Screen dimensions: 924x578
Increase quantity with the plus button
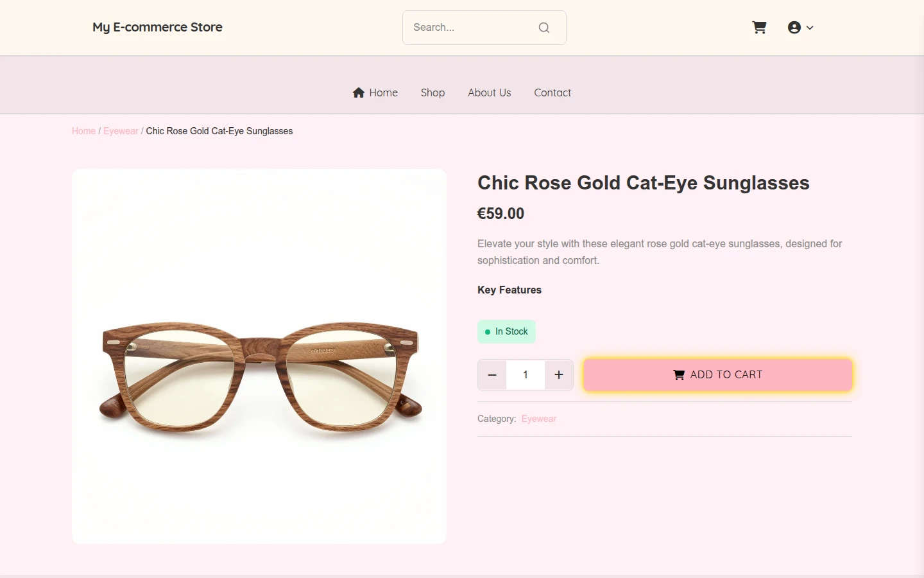tap(559, 375)
